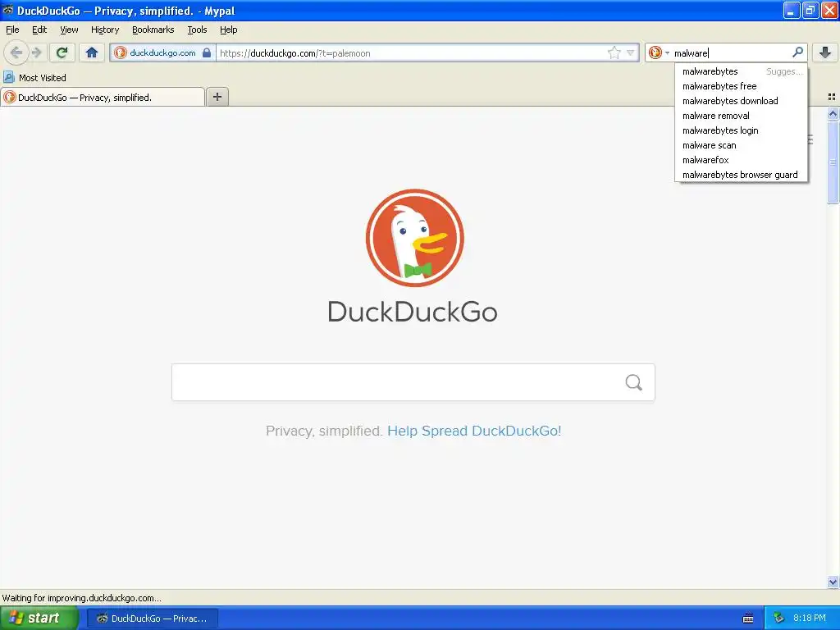
Task: Open the search engine selector dropdown
Action: point(659,52)
